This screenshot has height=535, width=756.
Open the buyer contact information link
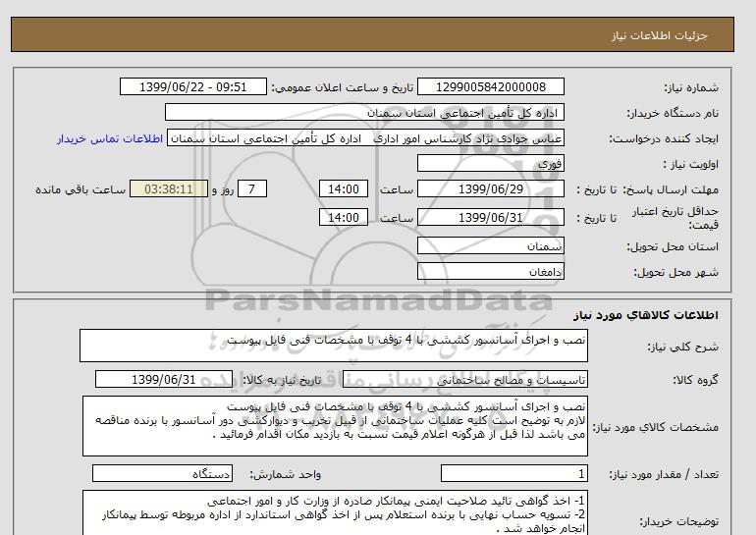pos(110,138)
